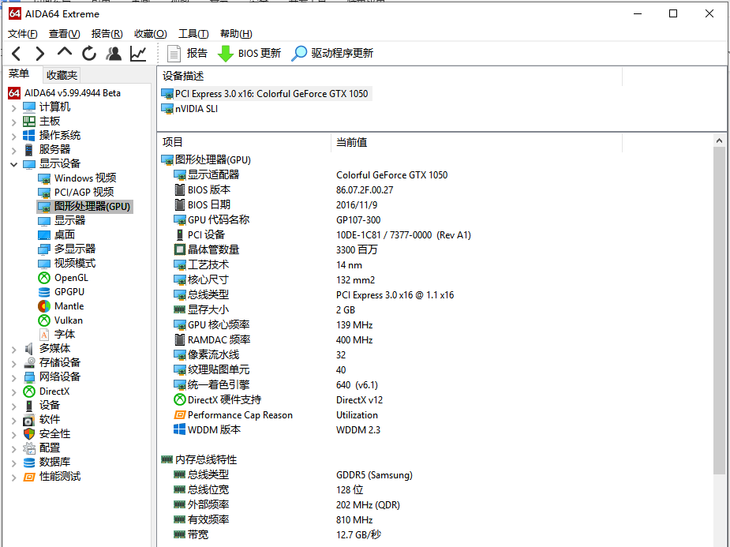The height and width of the screenshot is (547, 730).
Task: Click the 报告 report page icon
Action: [174, 54]
